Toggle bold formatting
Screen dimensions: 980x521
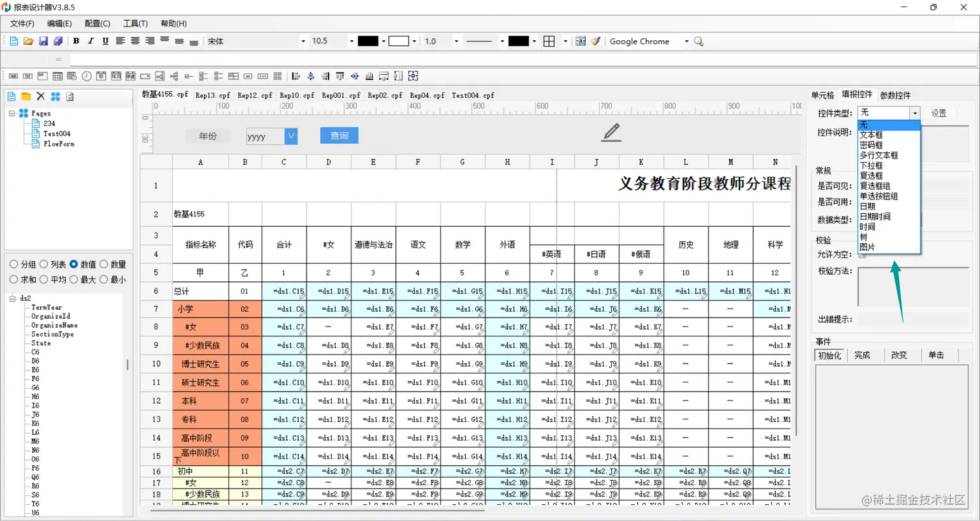tap(76, 41)
